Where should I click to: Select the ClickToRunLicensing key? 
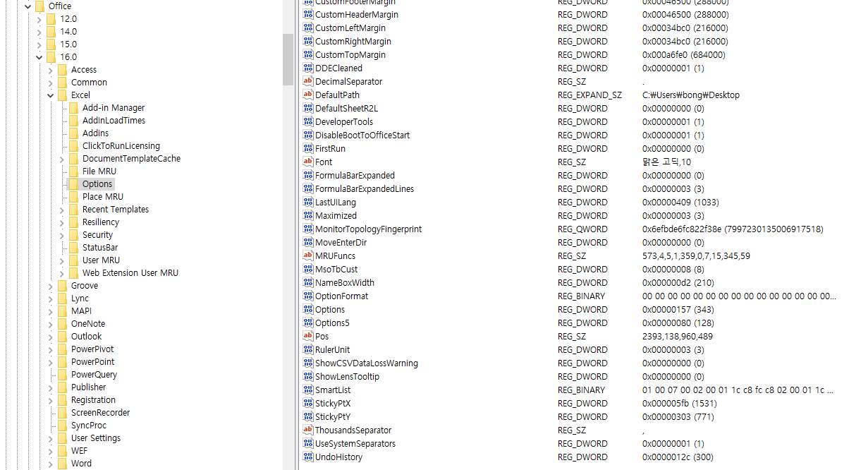tap(121, 146)
